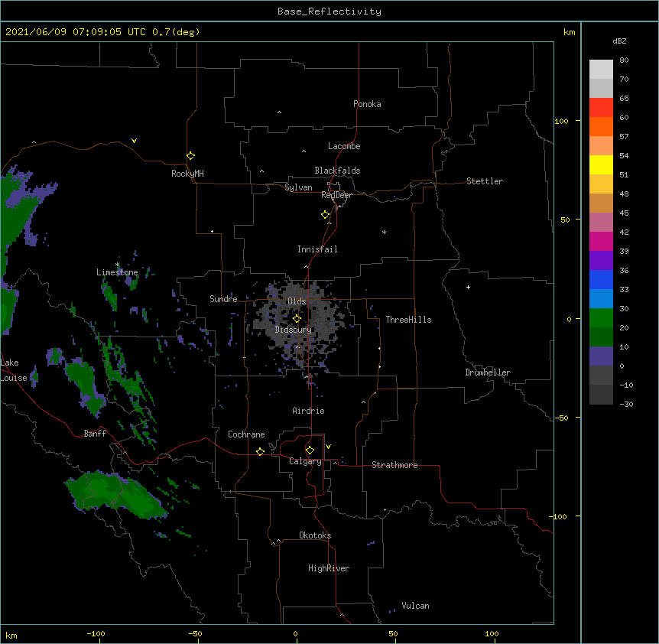The height and width of the screenshot is (644, 659).
Task: Click the yellow V marker northwest of RockyMH
Action: tap(134, 141)
